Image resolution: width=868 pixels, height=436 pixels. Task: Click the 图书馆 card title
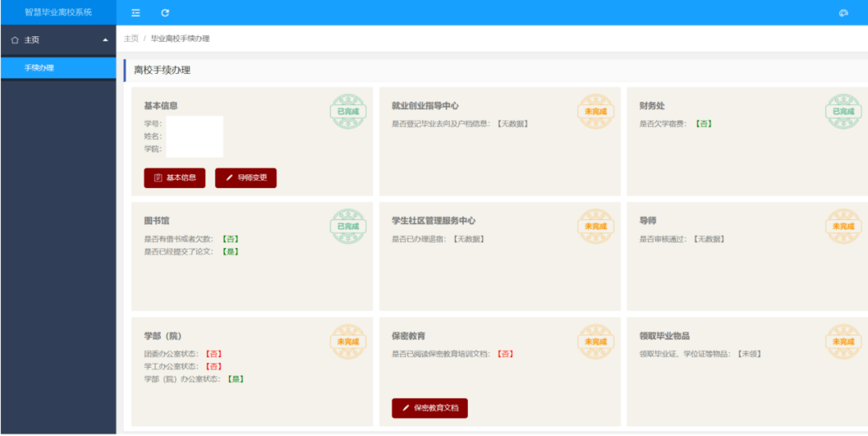156,221
